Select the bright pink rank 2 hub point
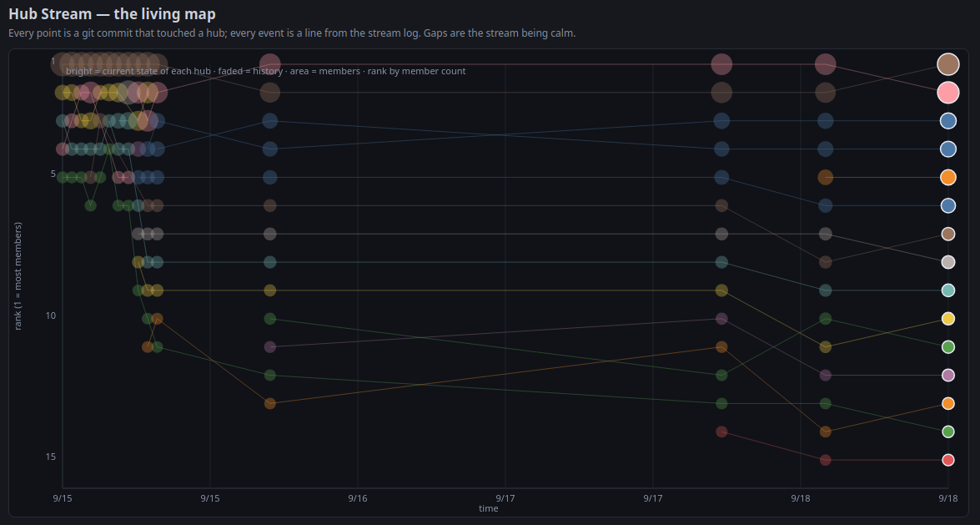The image size is (980, 525). click(948, 93)
